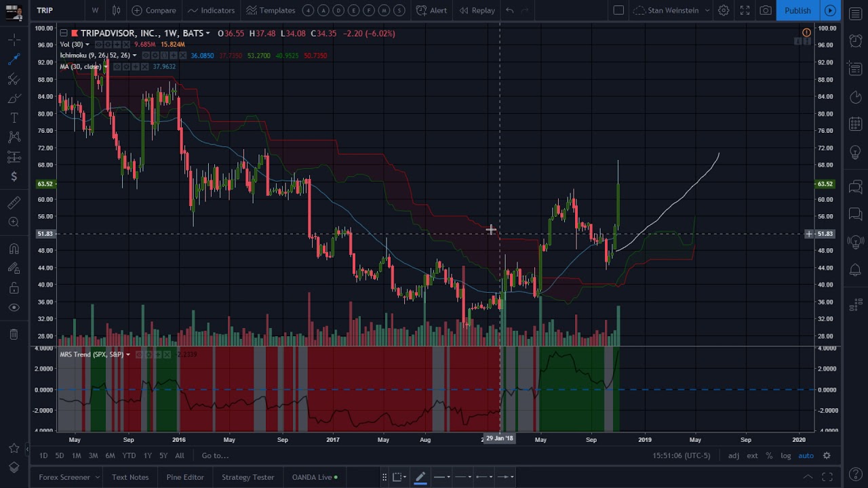
Task: Select the YTD date range
Action: pyautogui.click(x=129, y=455)
